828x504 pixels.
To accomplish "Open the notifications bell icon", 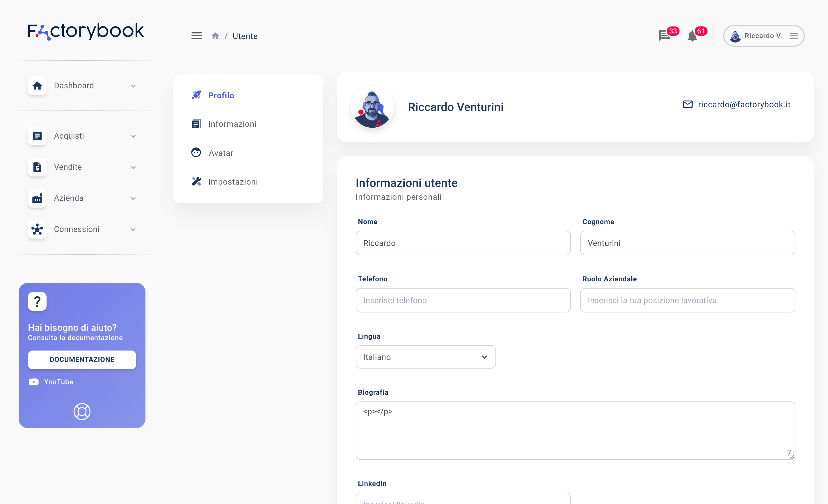I will point(692,36).
